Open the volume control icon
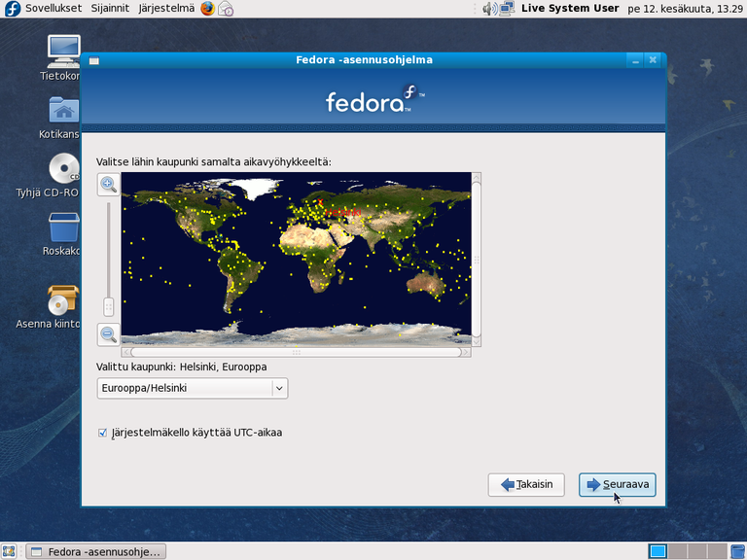Image resolution: width=747 pixels, height=560 pixels. [x=489, y=9]
